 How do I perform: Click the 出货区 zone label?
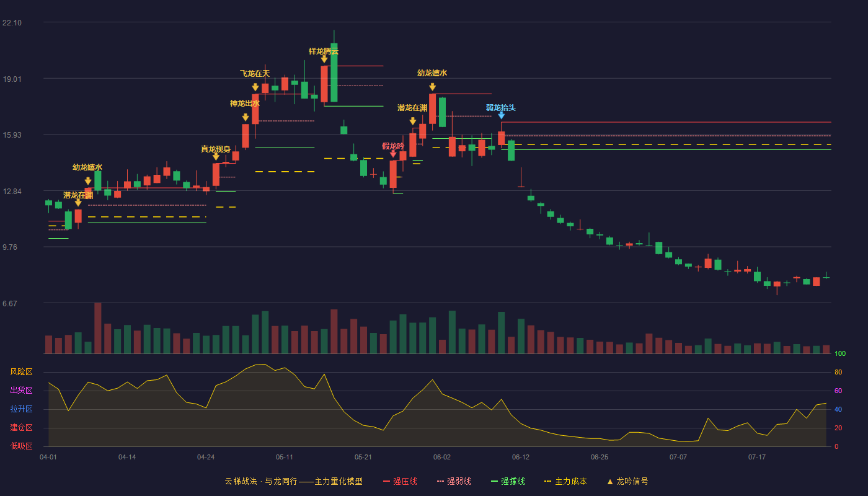click(21, 391)
